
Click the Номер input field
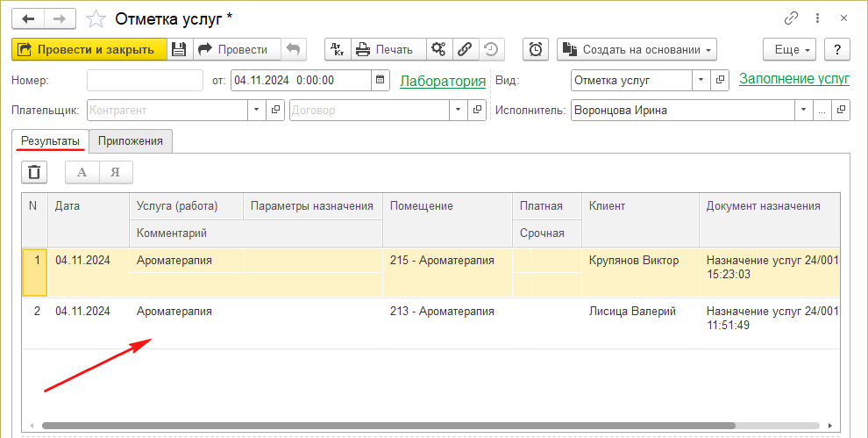tap(145, 81)
